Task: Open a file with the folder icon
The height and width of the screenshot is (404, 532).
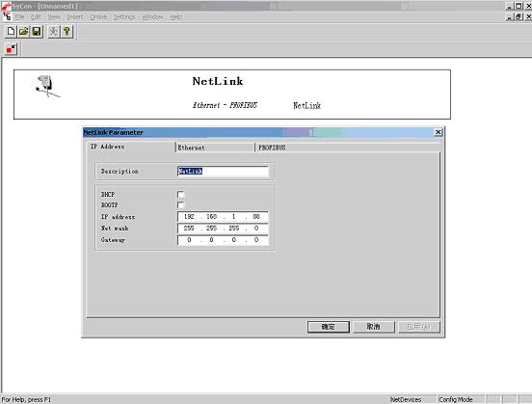Action: pyautogui.click(x=24, y=32)
